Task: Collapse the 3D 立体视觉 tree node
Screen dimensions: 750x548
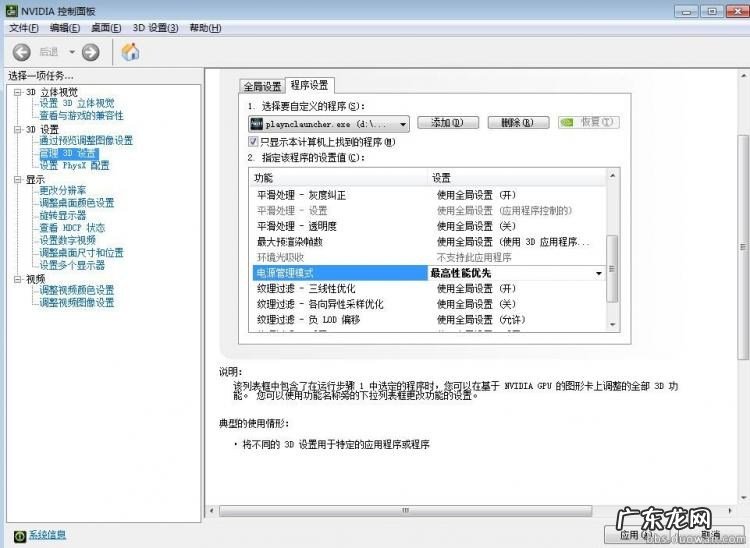Action: (18, 92)
